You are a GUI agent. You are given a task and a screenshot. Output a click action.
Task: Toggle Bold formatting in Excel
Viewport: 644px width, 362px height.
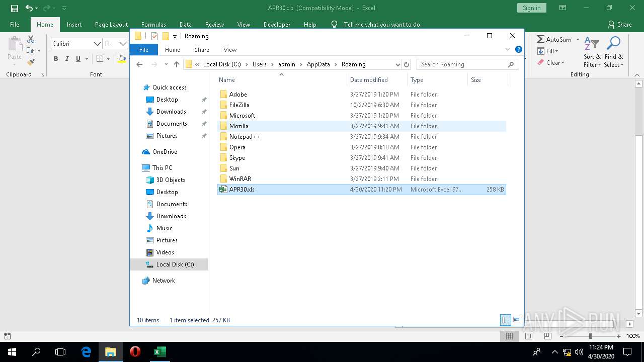click(x=56, y=59)
